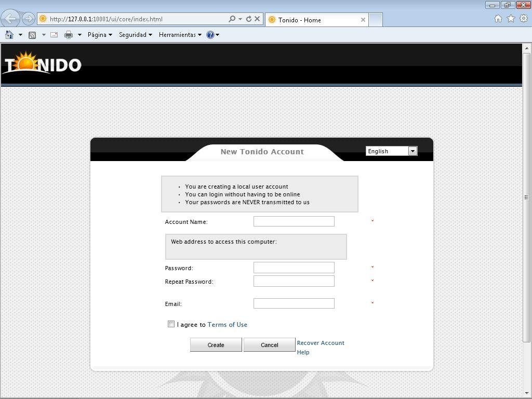Image resolution: width=532 pixels, height=399 pixels.
Task: Click 'Web address to access this computer:' text
Action: tap(224, 242)
